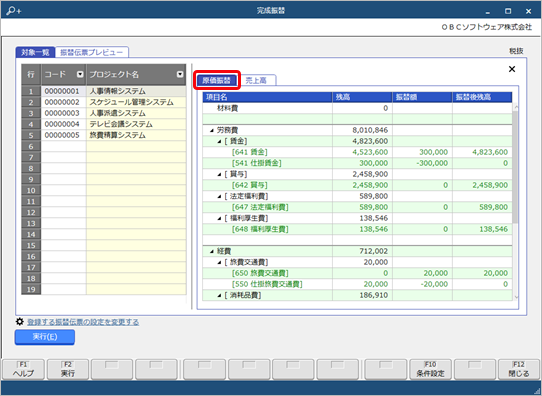Open the 登録する振替伝票の設定を変更する link

(83, 322)
